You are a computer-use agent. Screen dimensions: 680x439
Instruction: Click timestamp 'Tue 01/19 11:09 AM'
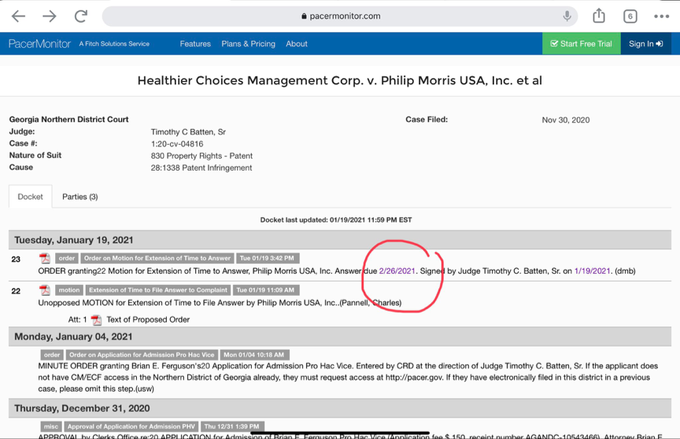point(265,290)
